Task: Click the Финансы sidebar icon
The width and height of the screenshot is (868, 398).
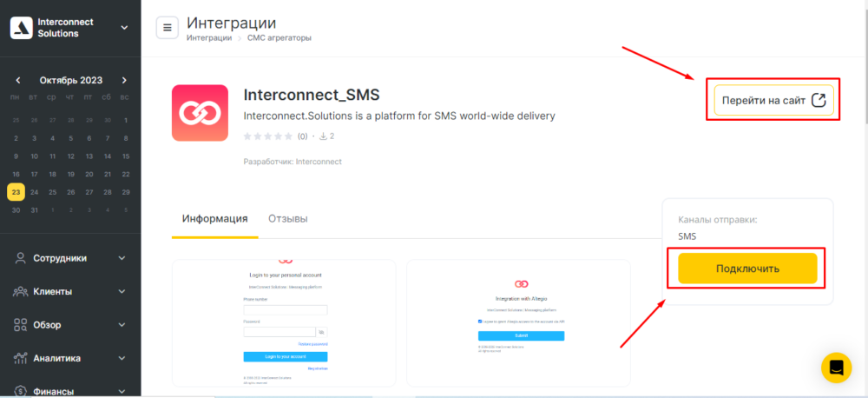Action: click(x=19, y=391)
